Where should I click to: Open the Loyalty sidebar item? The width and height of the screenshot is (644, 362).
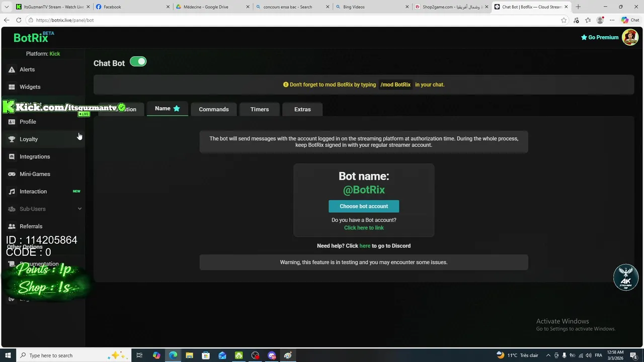(x=43, y=139)
